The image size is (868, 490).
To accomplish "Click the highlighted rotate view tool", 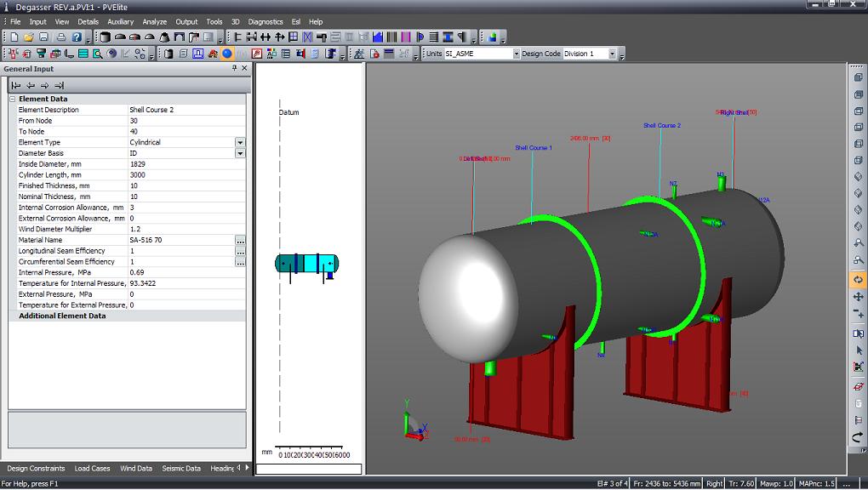I will tap(858, 280).
